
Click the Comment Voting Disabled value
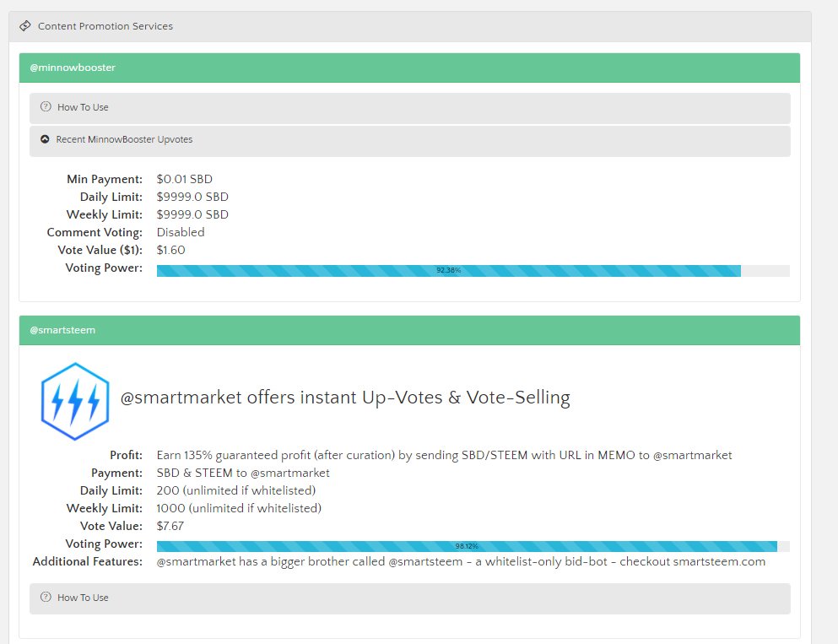pos(181,232)
